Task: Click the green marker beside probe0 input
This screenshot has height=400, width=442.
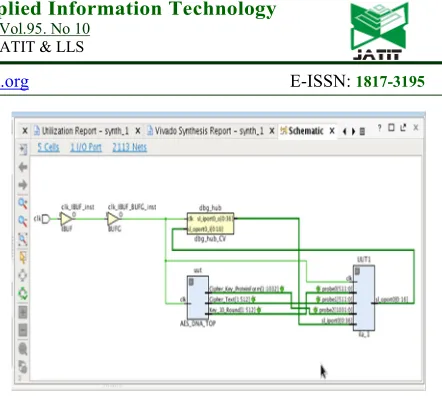Action: (318, 289)
